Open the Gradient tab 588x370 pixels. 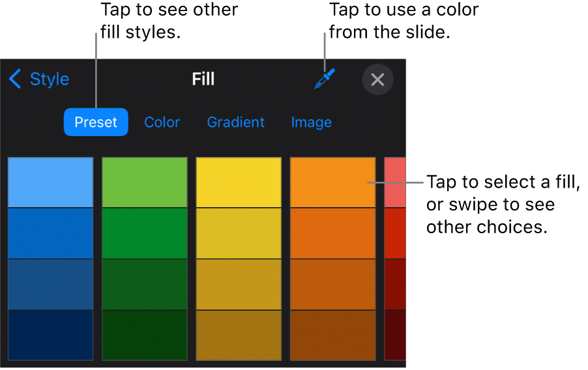(x=235, y=122)
